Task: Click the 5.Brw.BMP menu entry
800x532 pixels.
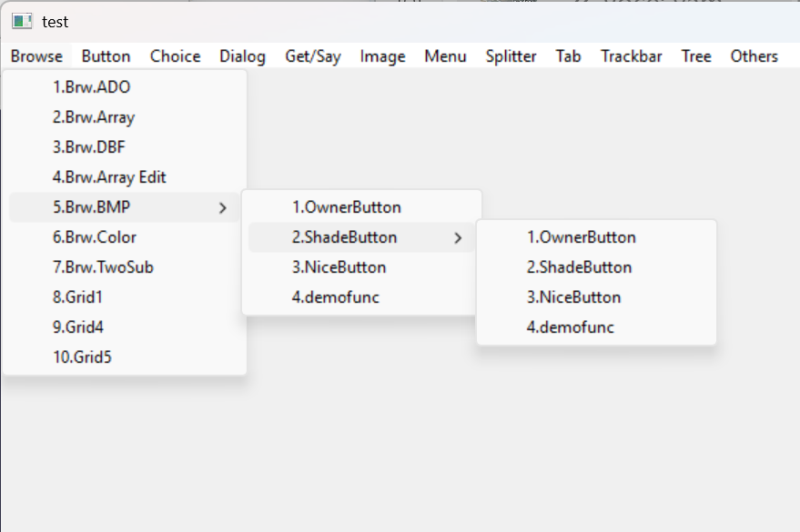Action: click(x=125, y=207)
